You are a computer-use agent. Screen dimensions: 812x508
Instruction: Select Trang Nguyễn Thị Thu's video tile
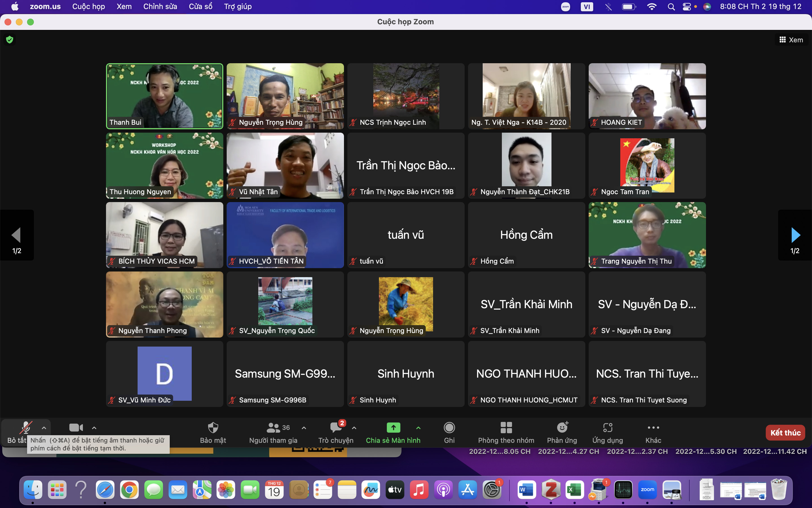pyautogui.click(x=647, y=235)
